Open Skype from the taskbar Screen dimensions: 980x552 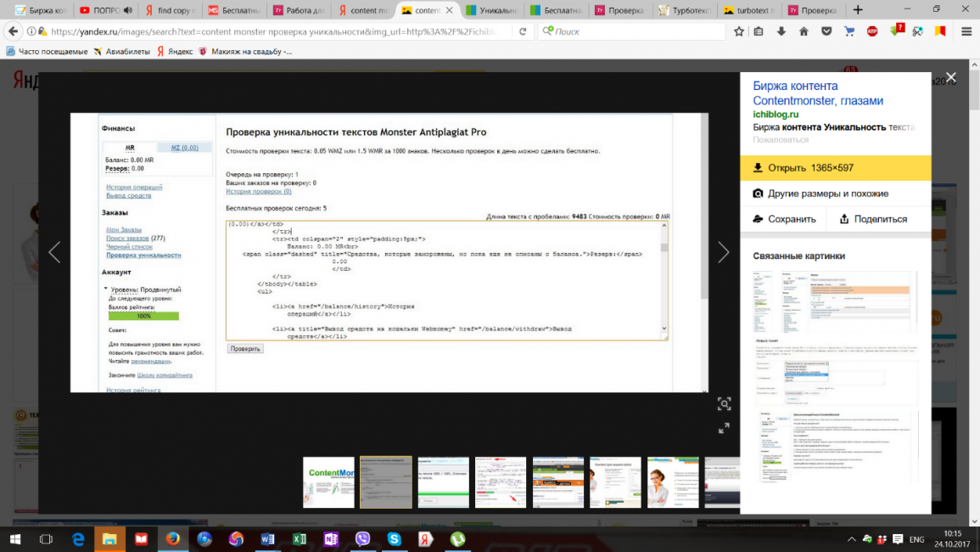click(395, 539)
